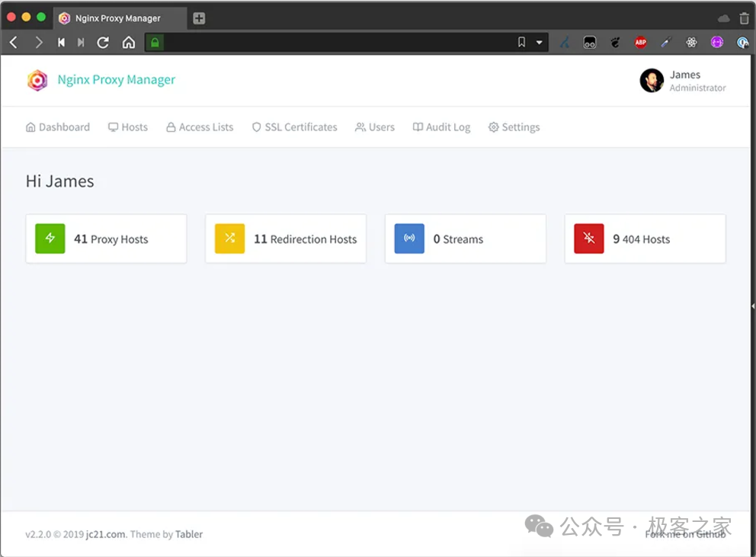Go forward in browser history
This screenshot has width=756, height=557.
pos(39,43)
